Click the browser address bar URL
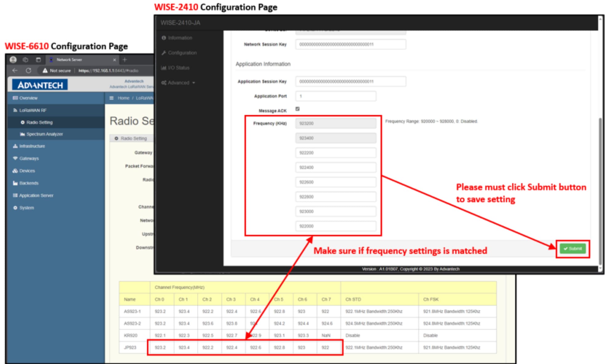This screenshot has height=364, width=605. (108, 70)
